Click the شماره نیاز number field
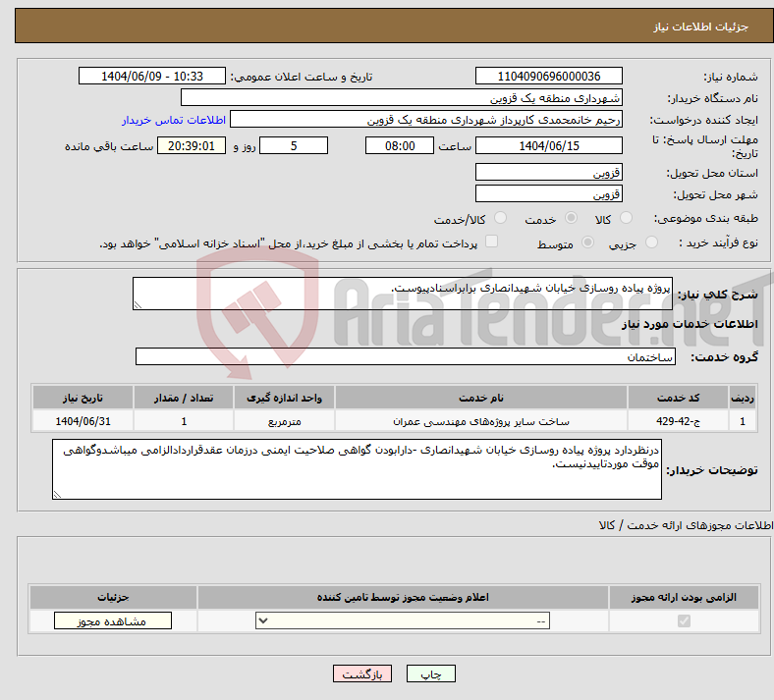This screenshot has width=774, height=700. (x=549, y=76)
